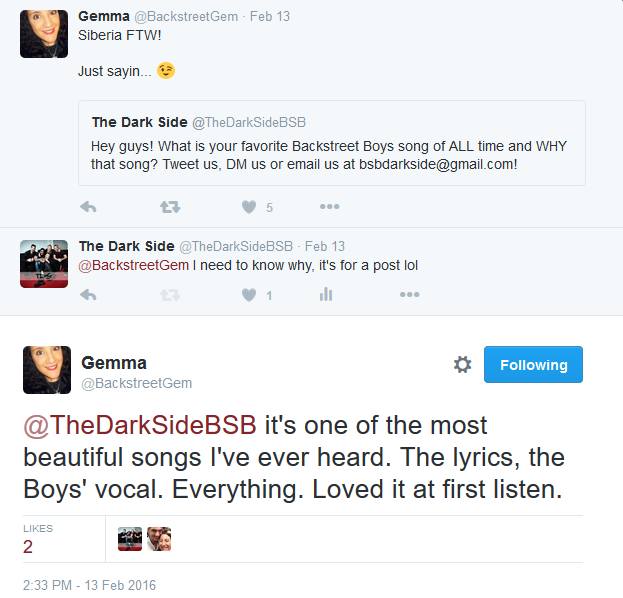Open gear settings menu next to Following

[x=462, y=365]
